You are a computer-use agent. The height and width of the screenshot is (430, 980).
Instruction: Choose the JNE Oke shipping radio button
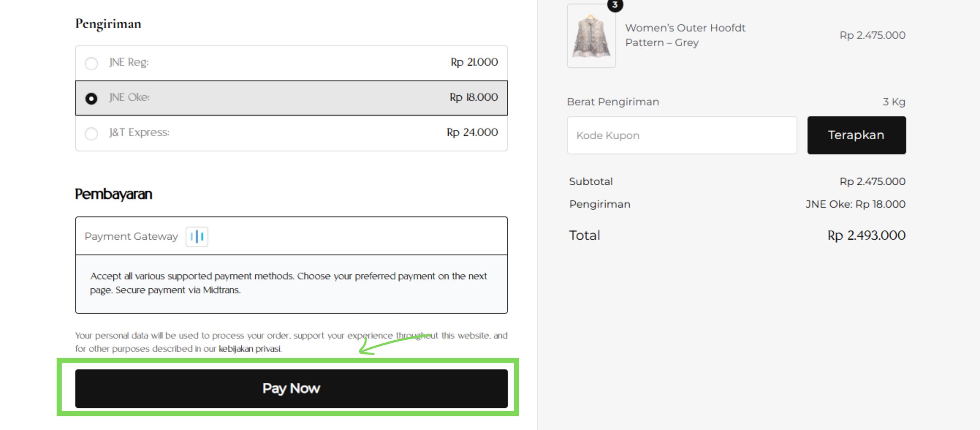(91, 98)
